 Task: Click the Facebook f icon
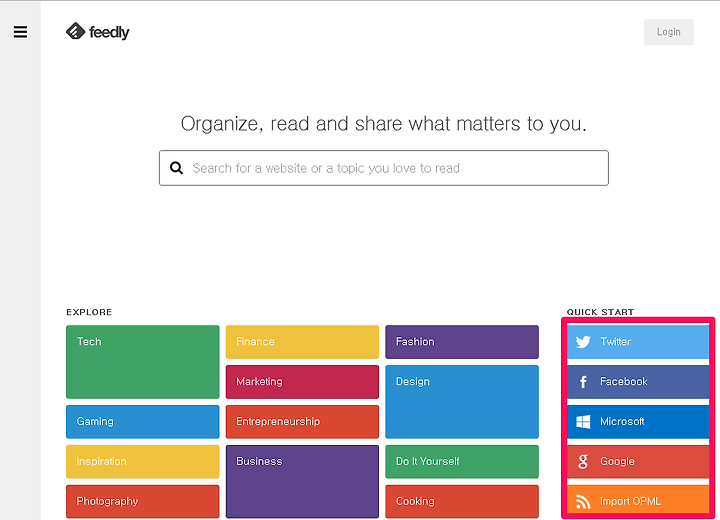click(x=583, y=382)
